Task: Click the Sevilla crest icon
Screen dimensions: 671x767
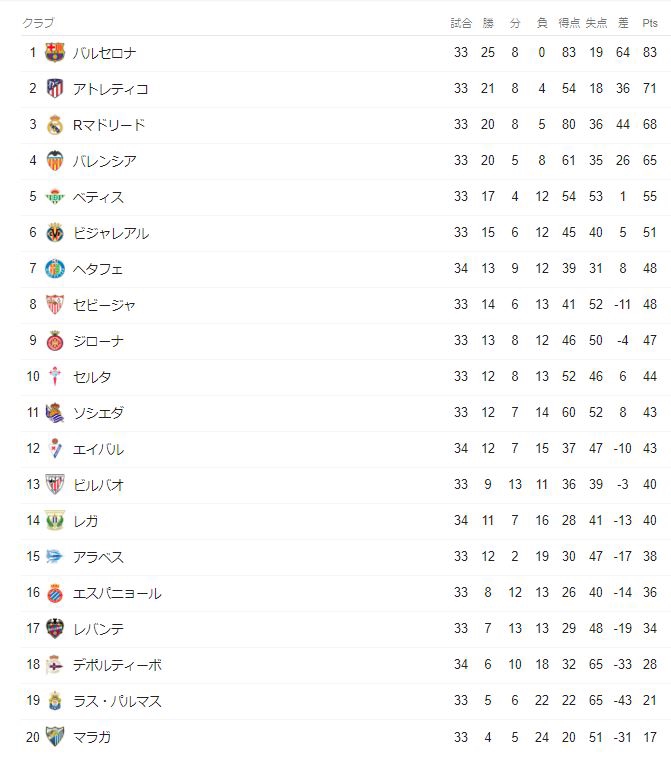Action: [x=55, y=305]
